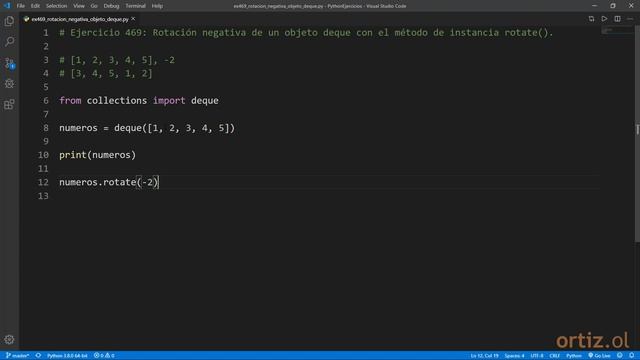Click Ln 12, Col 19 cursor position
The image size is (640, 360).
click(484, 356)
